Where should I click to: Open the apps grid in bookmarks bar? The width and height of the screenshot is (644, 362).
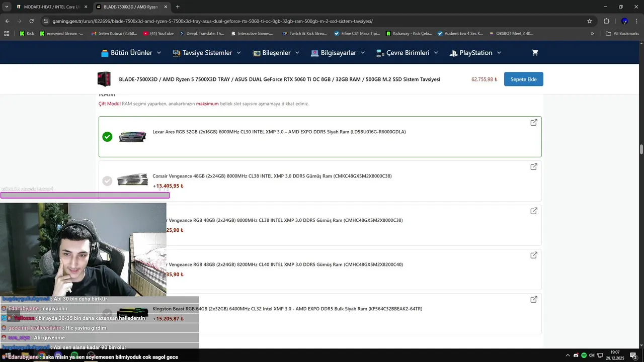coord(7,34)
